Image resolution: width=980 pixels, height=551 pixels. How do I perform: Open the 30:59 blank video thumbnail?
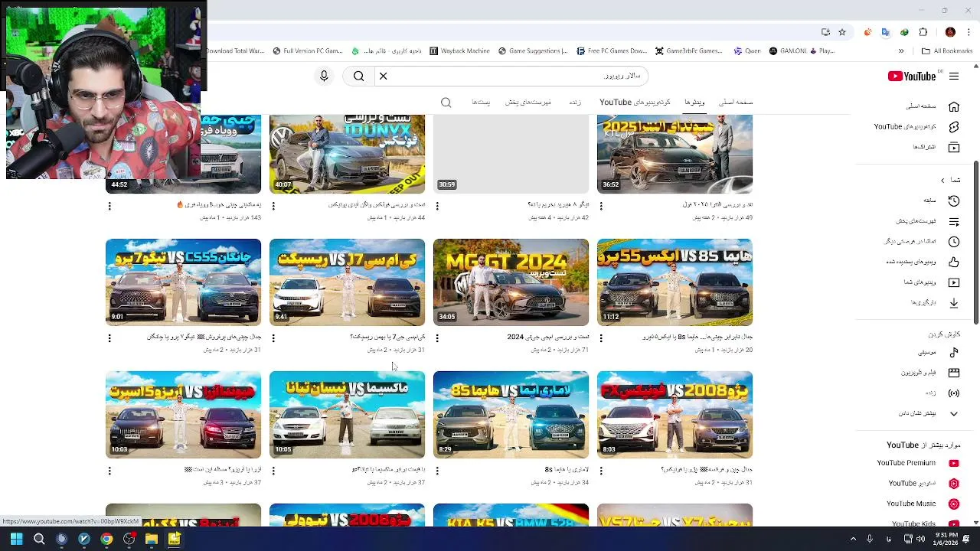(x=511, y=154)
